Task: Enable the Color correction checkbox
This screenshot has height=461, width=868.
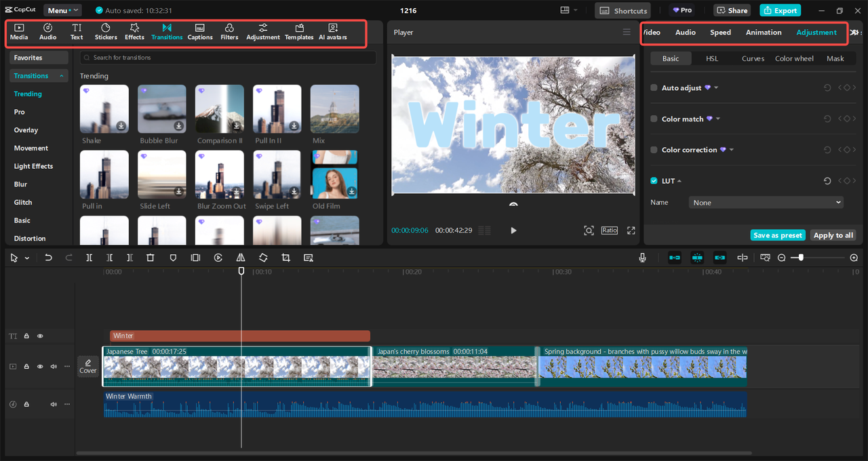Action: coord(654,150)
